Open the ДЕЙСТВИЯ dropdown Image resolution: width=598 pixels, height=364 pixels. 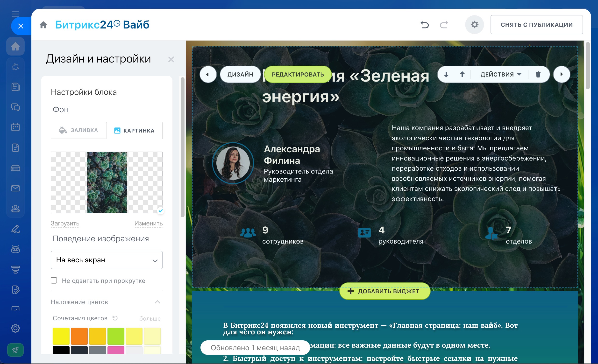click(501, 74)
